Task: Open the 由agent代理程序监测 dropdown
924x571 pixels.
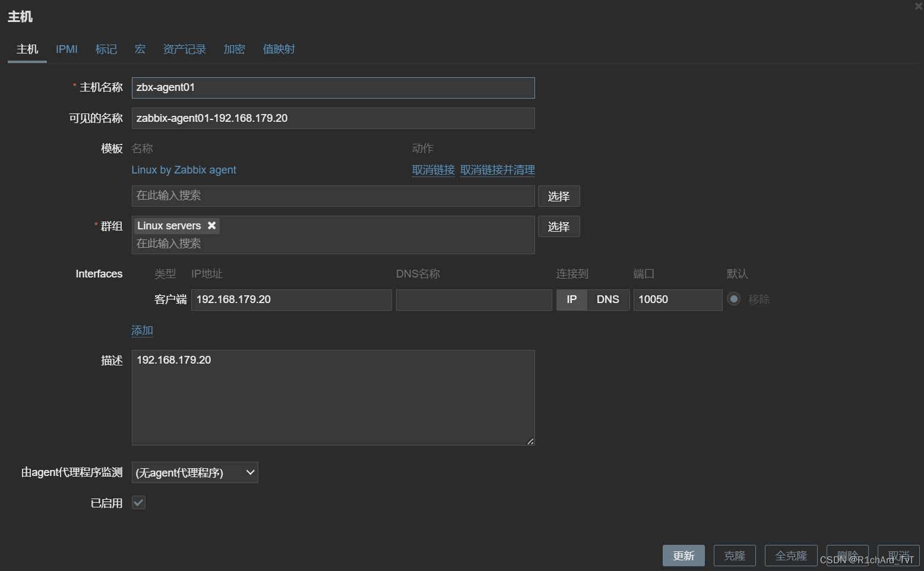Action: pos(195,472)
